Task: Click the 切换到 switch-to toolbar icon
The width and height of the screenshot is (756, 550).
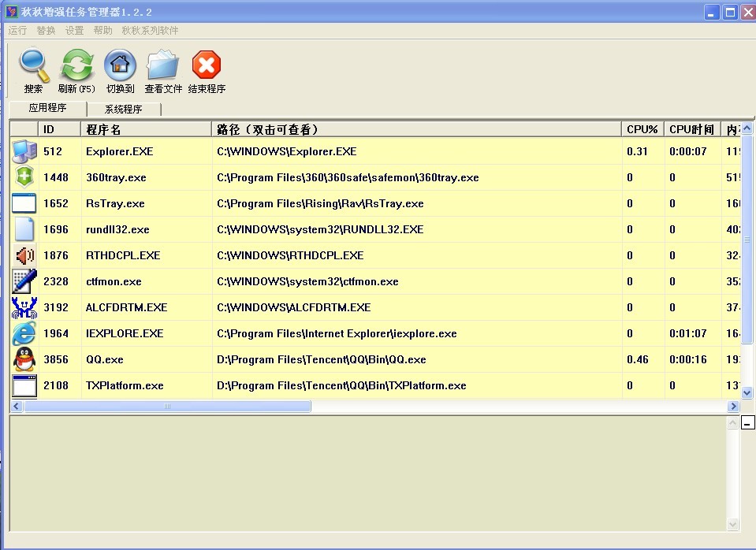Action: coord(119,65)
